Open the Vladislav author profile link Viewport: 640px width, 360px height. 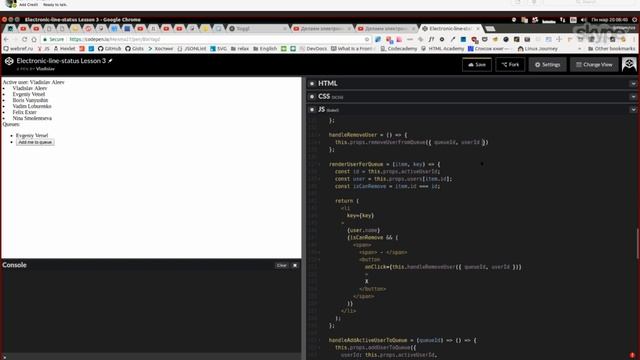point(45,69)
